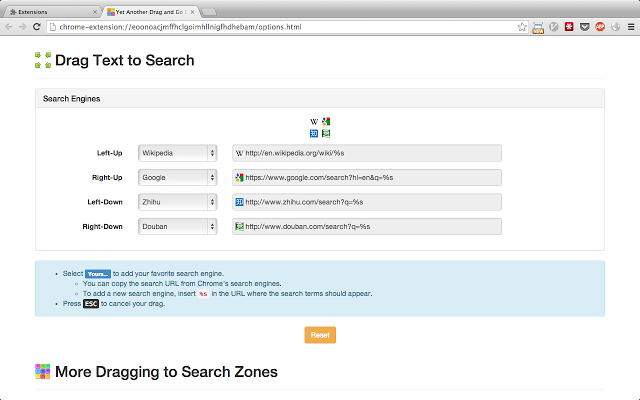Switch to the Extensions tab

point(51,12)
